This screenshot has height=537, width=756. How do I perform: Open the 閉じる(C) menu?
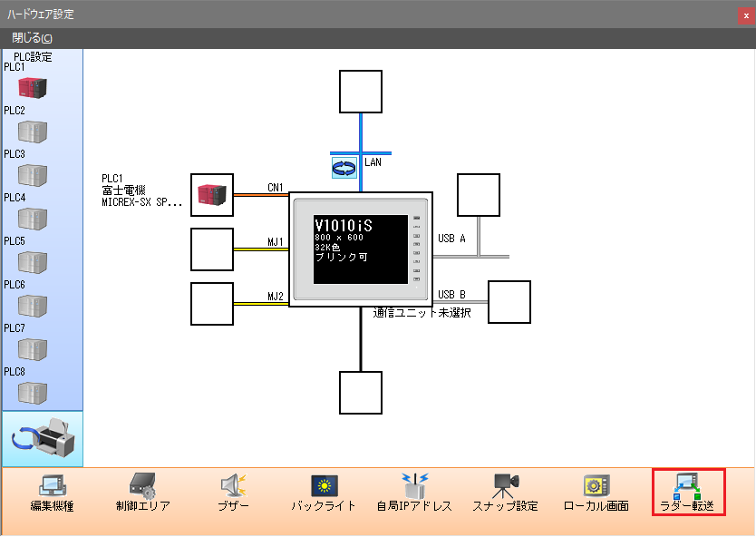click(x=32, y=38)
